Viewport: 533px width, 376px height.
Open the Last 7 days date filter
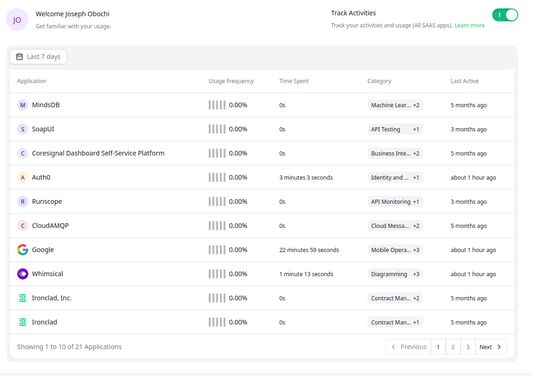click(x=38, y=57)
